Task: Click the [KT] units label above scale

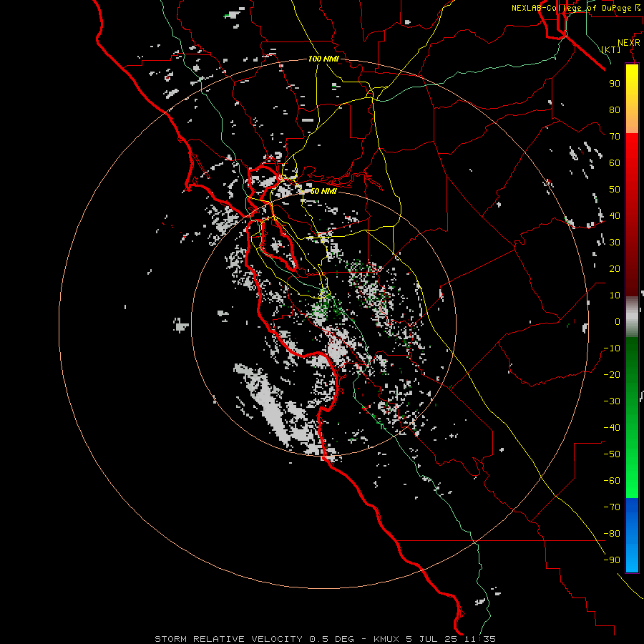Action: click(x=611, y=49)
